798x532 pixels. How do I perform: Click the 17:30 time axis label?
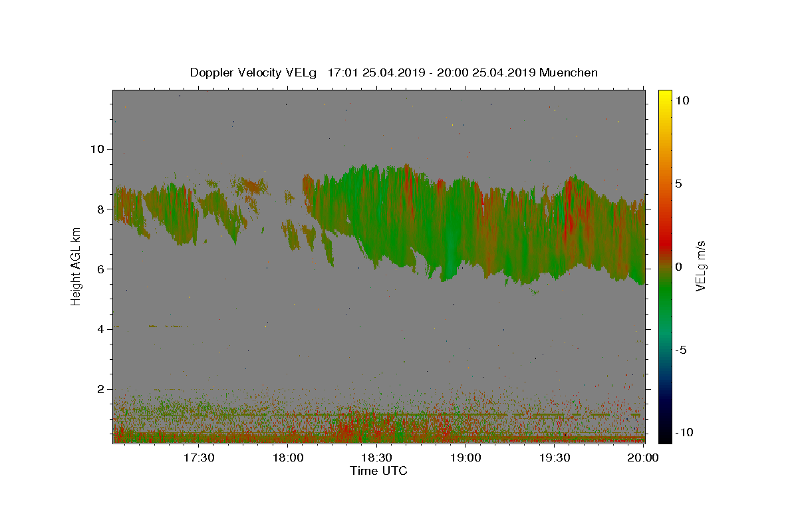198,458
